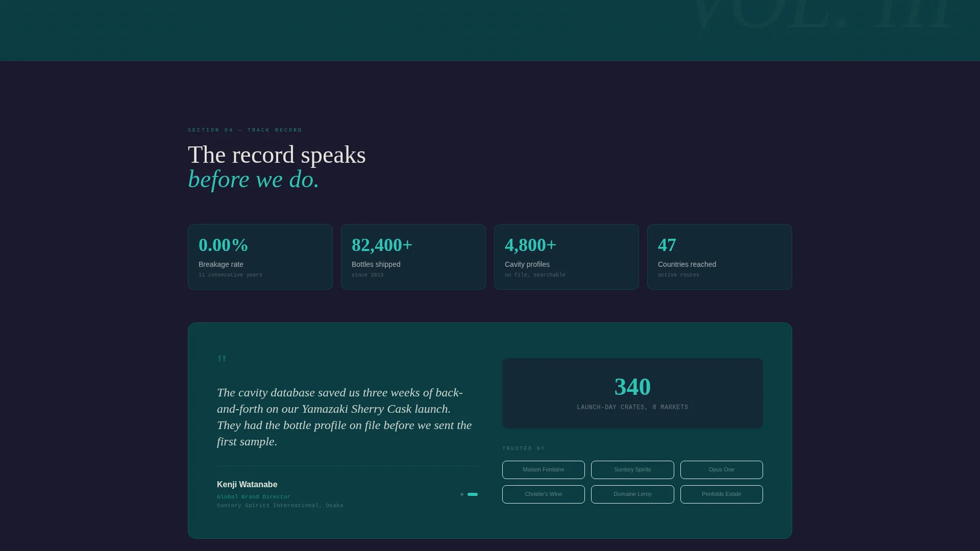
Task: Click the Christie's Wine chip
Action: [543, 494]
